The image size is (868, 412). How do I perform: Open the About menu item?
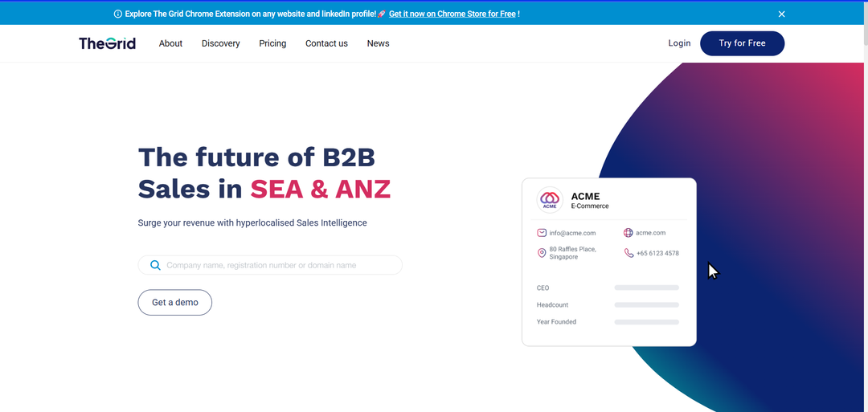coord(170,43)
